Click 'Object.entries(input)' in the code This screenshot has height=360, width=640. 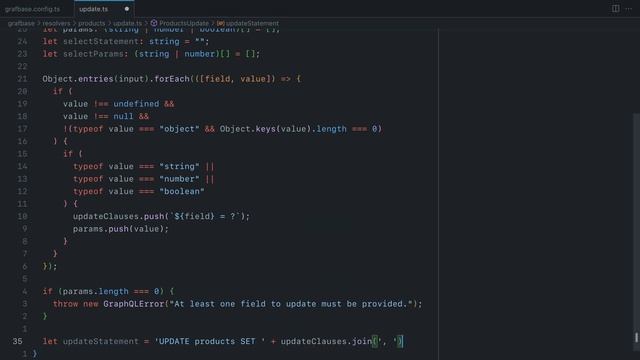[96, 79]
